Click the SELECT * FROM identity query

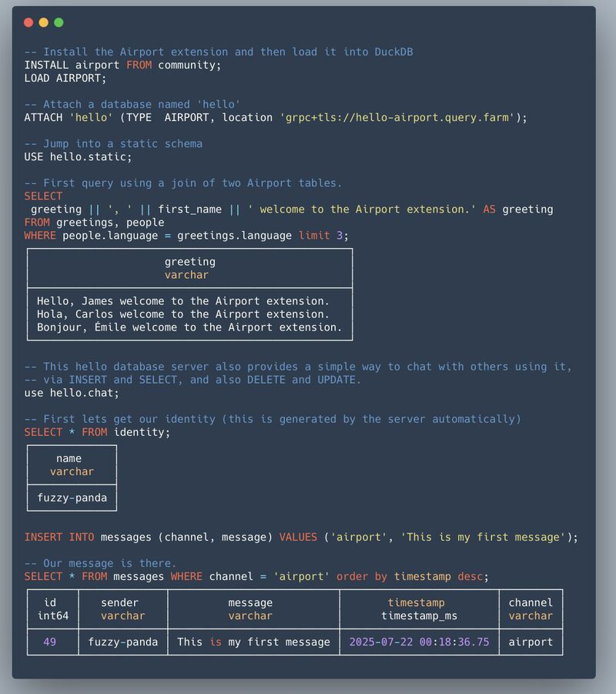click(x=97, y=432)
